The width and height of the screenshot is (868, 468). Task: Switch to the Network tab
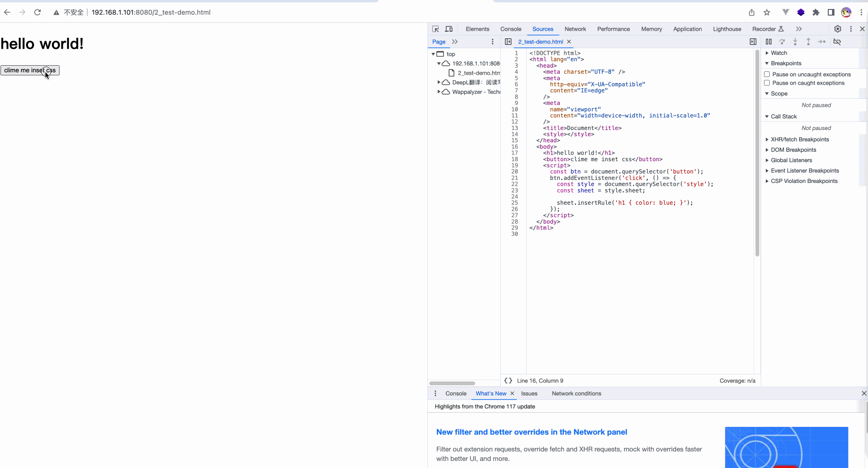point(575,29)
